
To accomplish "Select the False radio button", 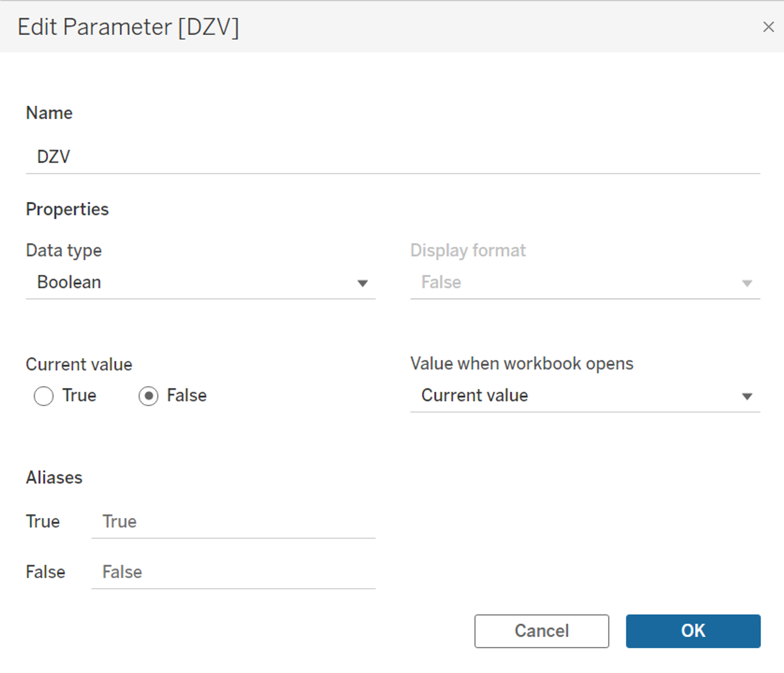I will (148, 396).
